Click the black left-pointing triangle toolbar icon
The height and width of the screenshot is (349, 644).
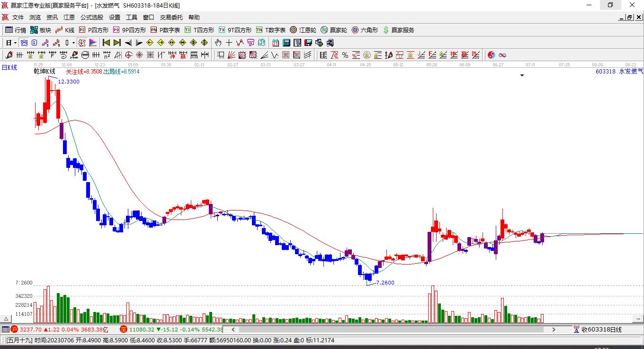click(128, 43)
